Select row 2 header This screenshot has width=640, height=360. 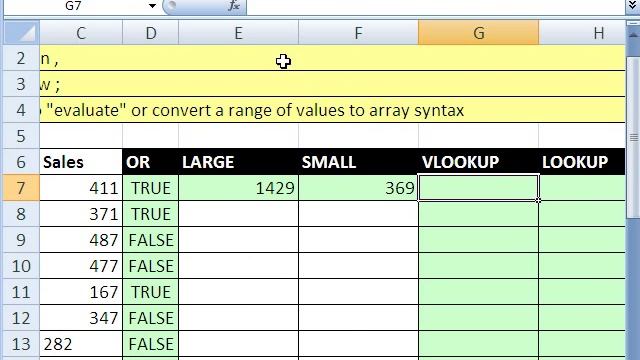pos(21,58)
